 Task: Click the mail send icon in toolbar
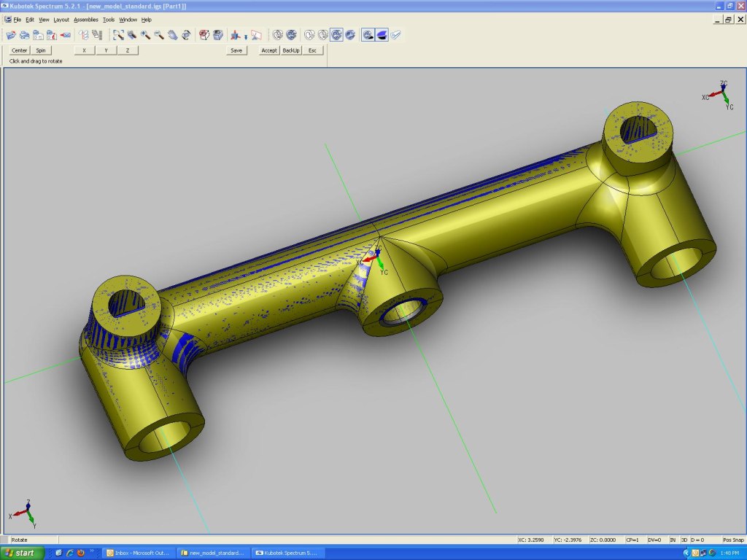(x=65, y=34)
